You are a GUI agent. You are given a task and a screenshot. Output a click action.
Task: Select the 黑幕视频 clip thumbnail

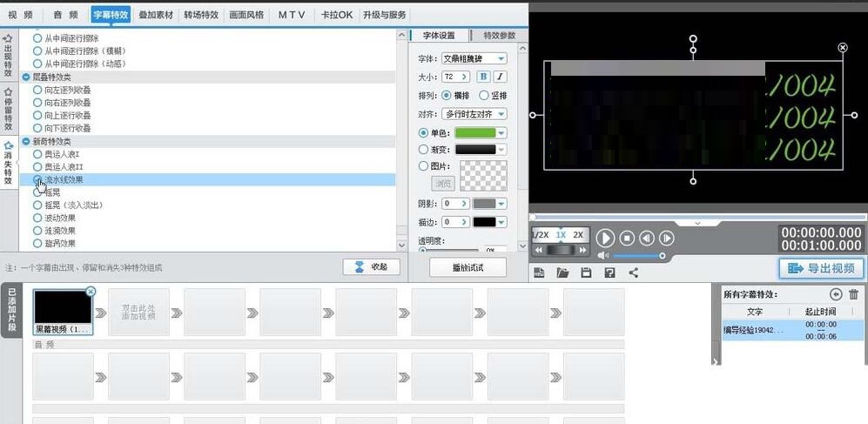coord(63,307)
